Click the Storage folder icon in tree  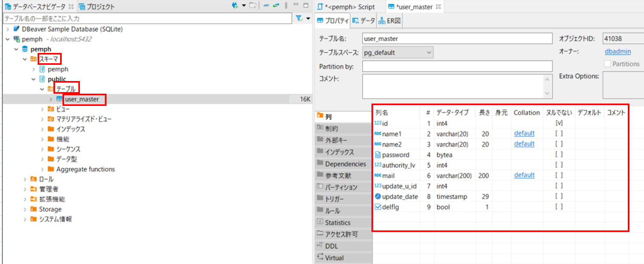coord(34,209)
